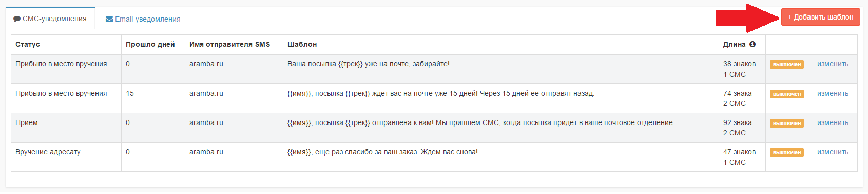The image size is (868, 194).
Task: Open the СМС-уведомления tab
Action: (x=50, y=19)
